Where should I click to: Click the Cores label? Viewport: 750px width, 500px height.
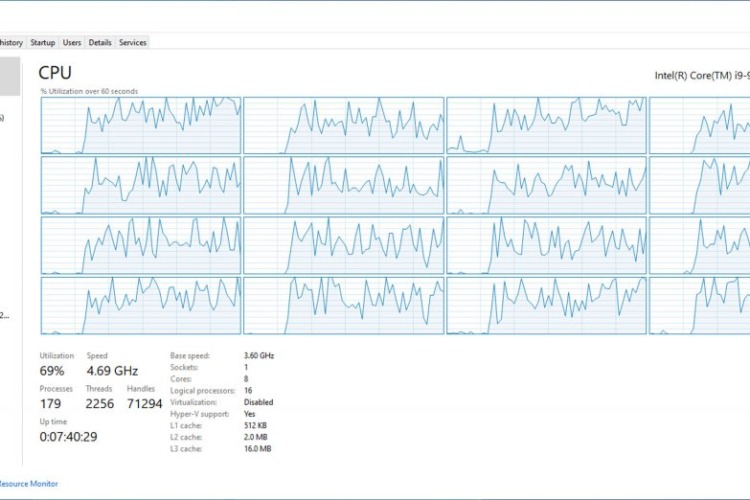tap(181, 379)
